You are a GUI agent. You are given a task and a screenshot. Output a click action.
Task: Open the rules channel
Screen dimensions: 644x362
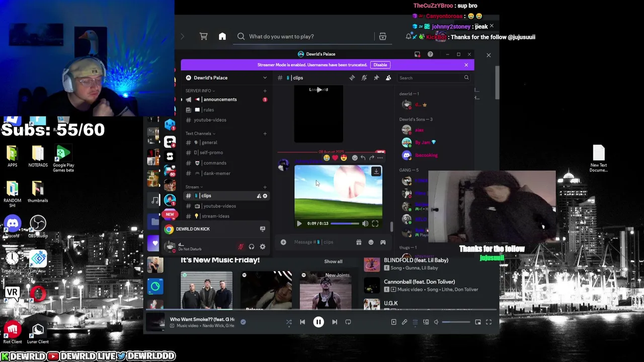click(x=225, y=110)
